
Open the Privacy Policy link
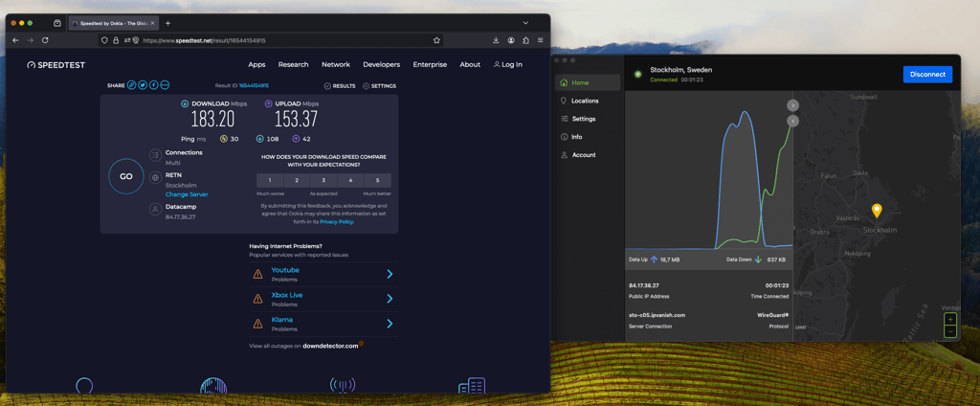pyautogui.click(x=338, y=221)
